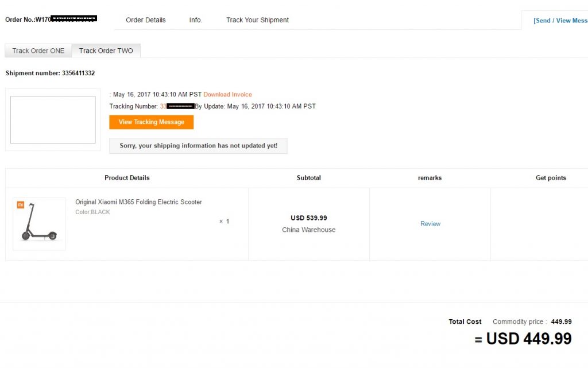Click the Subtotal column header
The width and height of the screenshot is (588, 368).
tap(308, 177)
